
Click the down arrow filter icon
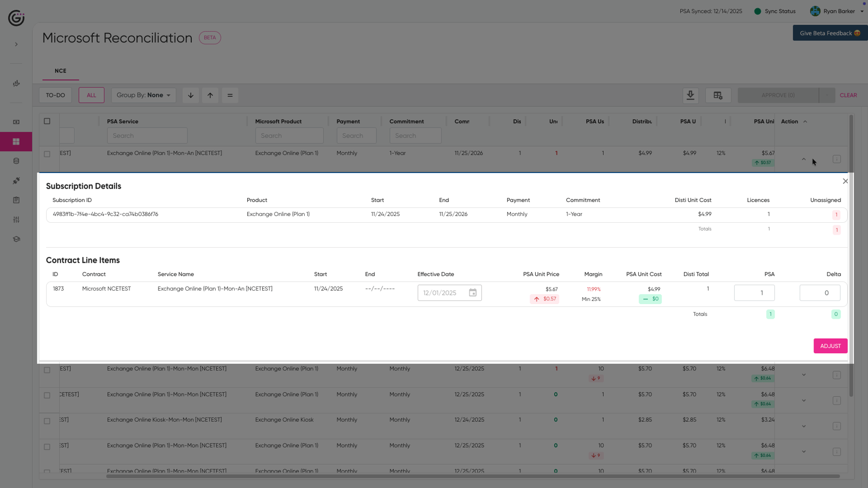[191, 95]
